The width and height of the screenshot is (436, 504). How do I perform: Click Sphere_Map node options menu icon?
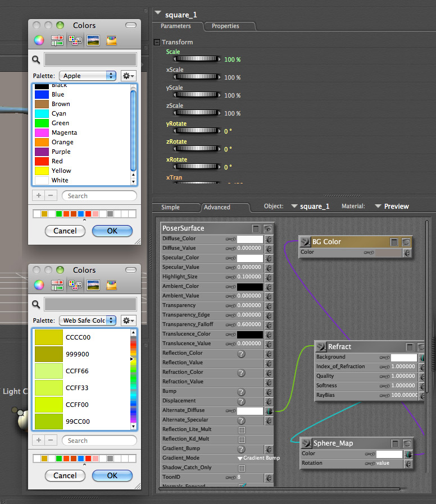tap(395, 443)
